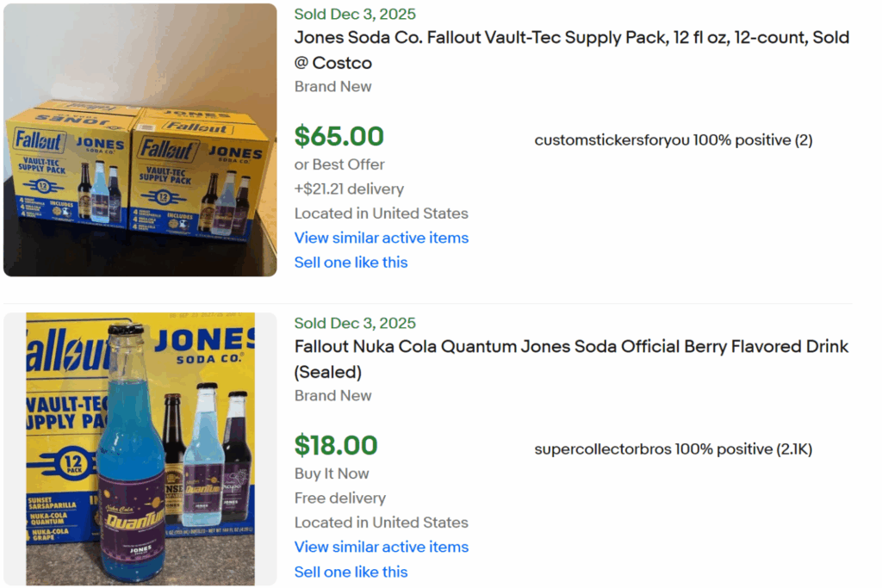Select the $18.00 price text
The height and width of the screenshot is (588, 882).
point(337,445)
